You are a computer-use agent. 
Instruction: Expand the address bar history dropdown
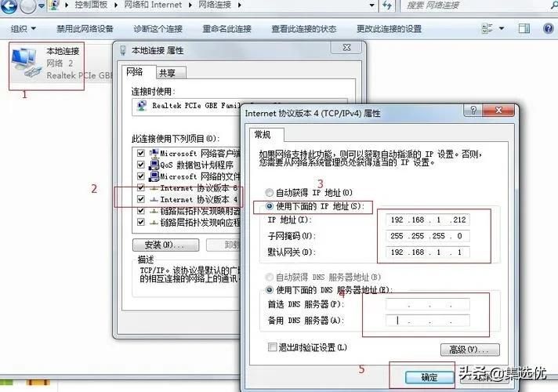pos(372,5)
